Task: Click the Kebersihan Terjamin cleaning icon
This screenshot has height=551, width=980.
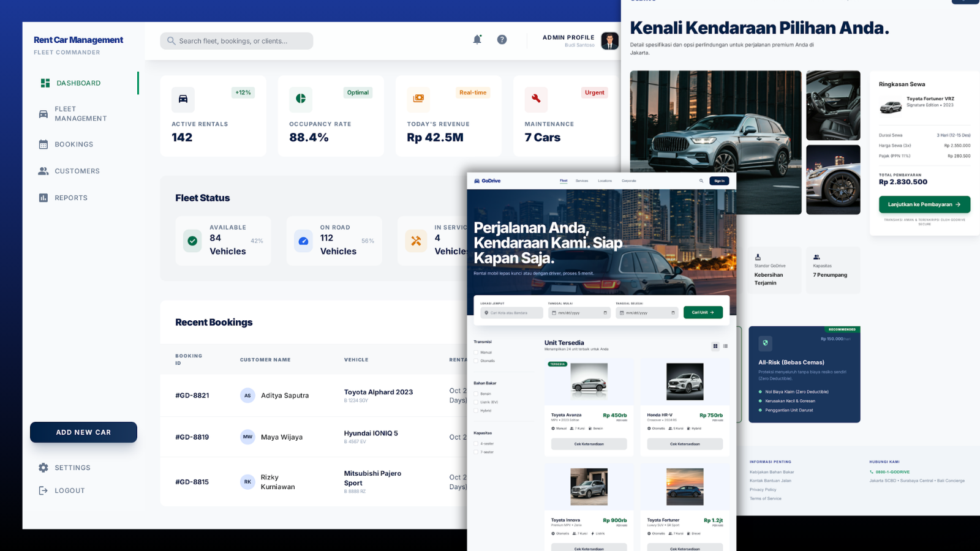Action: pyautogui.click(x=758, y=257)
